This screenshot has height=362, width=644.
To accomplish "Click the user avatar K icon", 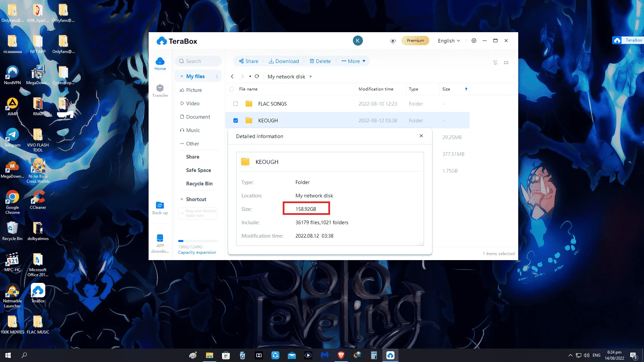I will 358,41.
